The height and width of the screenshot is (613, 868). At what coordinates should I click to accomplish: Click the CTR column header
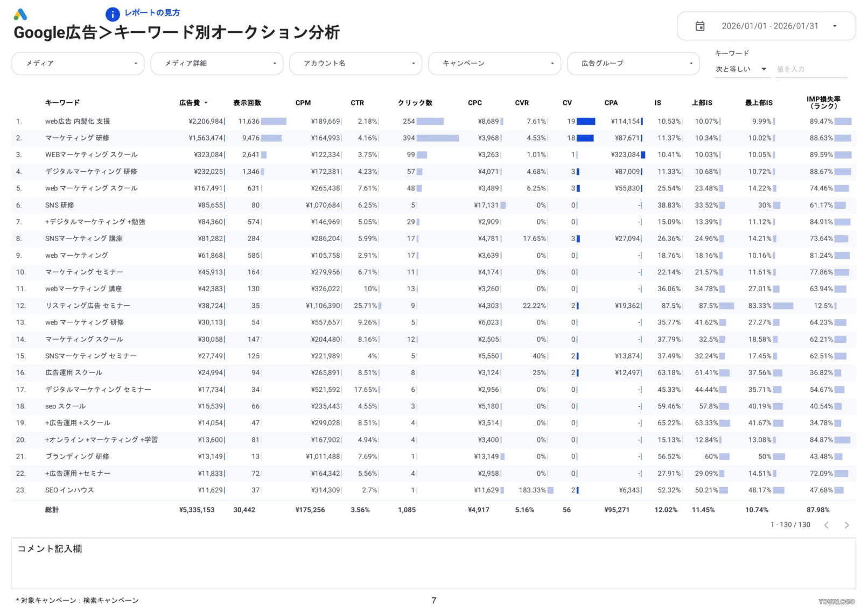click(x=357, y=102)
